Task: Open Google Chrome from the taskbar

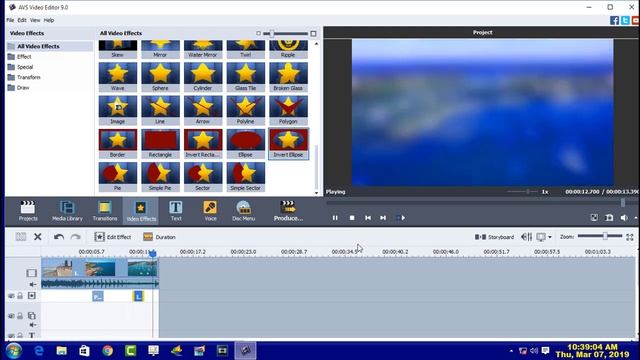Action: (x=107, y=351)
